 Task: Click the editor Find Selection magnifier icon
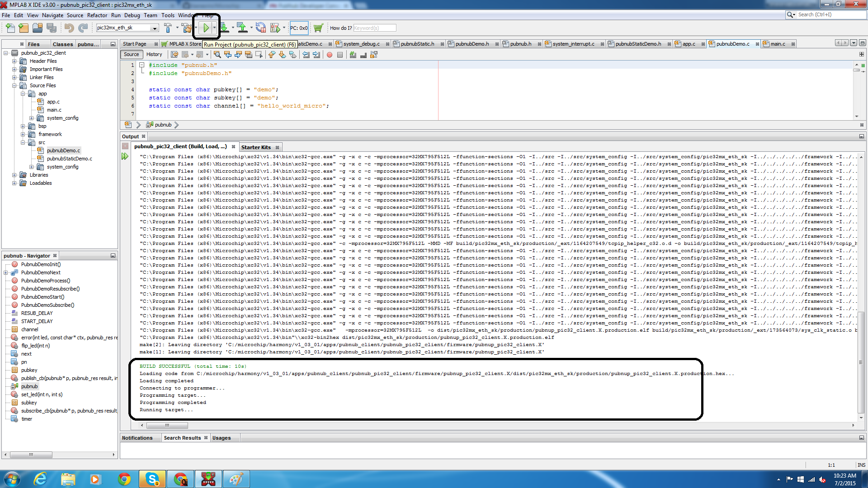217,55
